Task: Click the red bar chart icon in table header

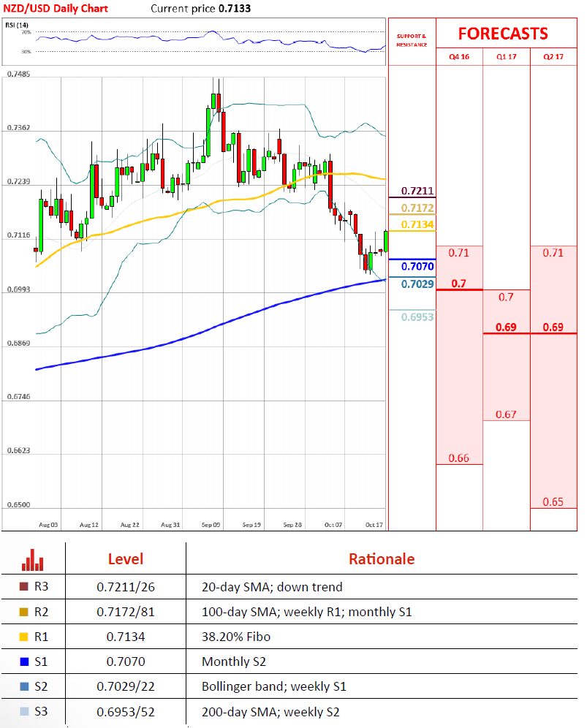Action: tap(33, 559)
